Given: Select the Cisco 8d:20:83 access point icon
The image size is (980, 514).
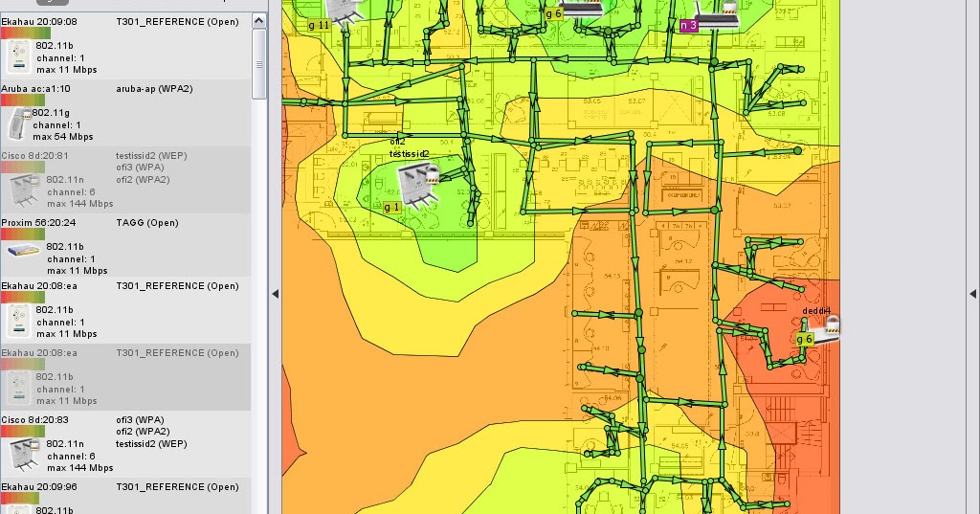Looking at the screenshot, I should (x=24, y=455).
